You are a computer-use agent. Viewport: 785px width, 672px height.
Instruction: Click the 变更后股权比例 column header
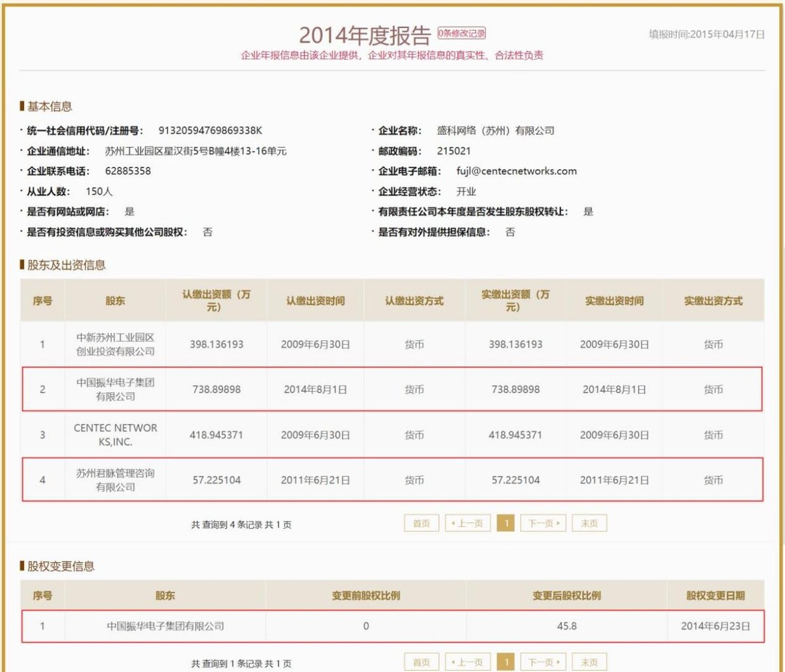click(x=566, y=596)
